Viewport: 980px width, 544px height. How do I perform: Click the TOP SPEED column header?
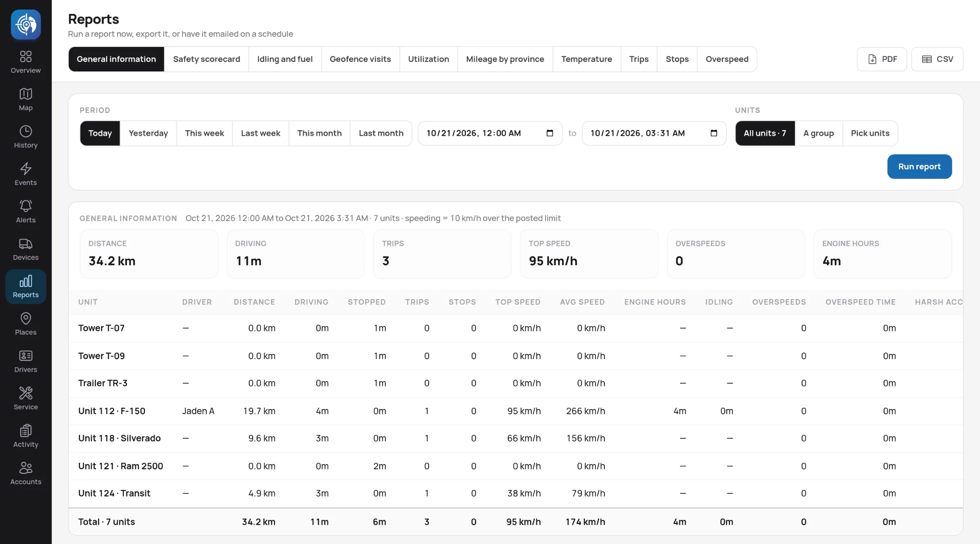coord(517,302)
